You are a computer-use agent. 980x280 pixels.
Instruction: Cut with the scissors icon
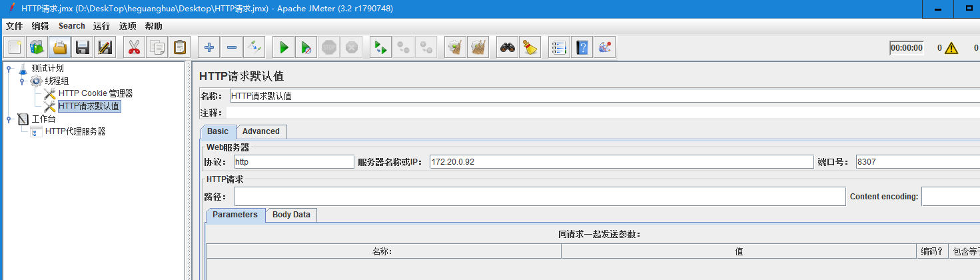135,47
